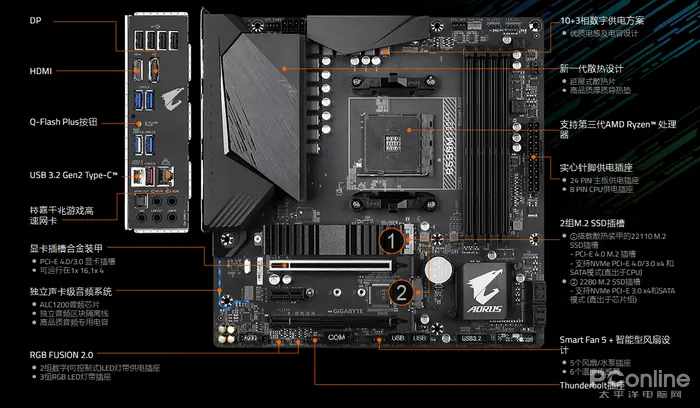
Task: Click the large angled VRM heatsink cover
Action: 263,117
